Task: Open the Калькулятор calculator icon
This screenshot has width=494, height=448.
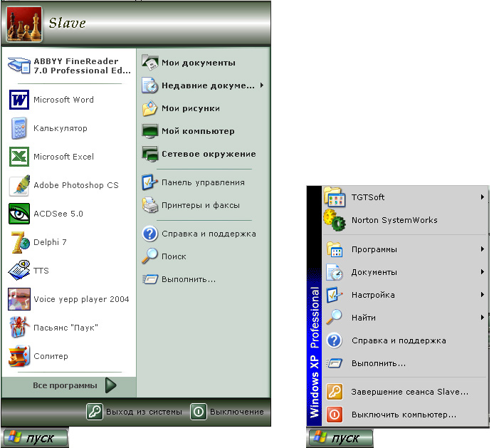Action: click(x=19, y=128)
